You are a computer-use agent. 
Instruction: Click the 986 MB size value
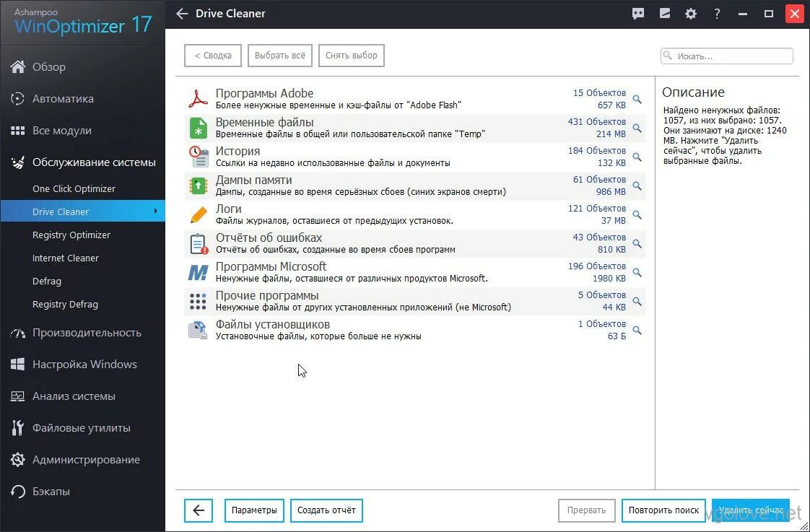(x=611, y=191)
